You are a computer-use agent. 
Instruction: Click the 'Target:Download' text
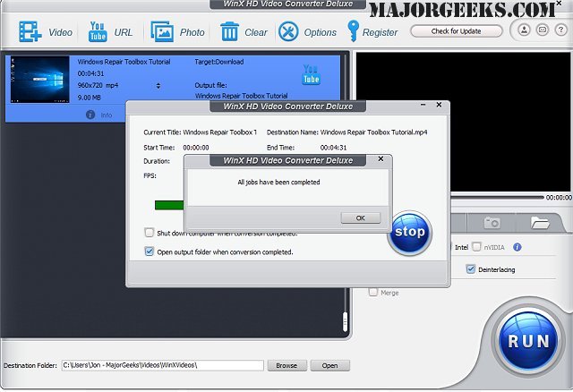pyautogui.click(x=218, y=62)
